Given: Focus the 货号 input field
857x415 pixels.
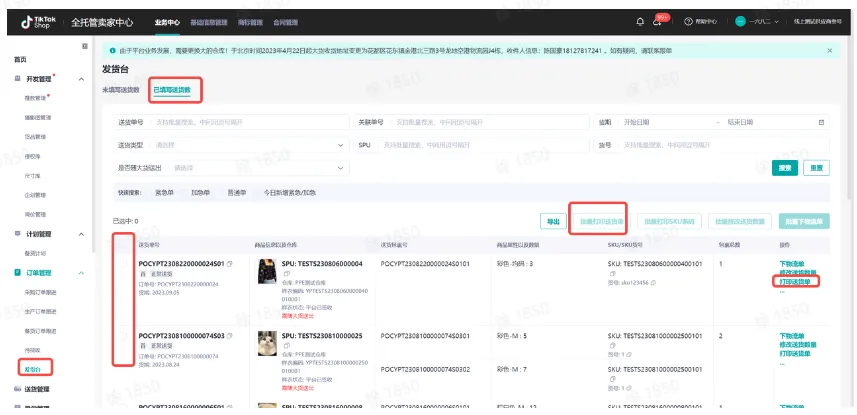Looking at the screenshot, I should coord(711,145).
